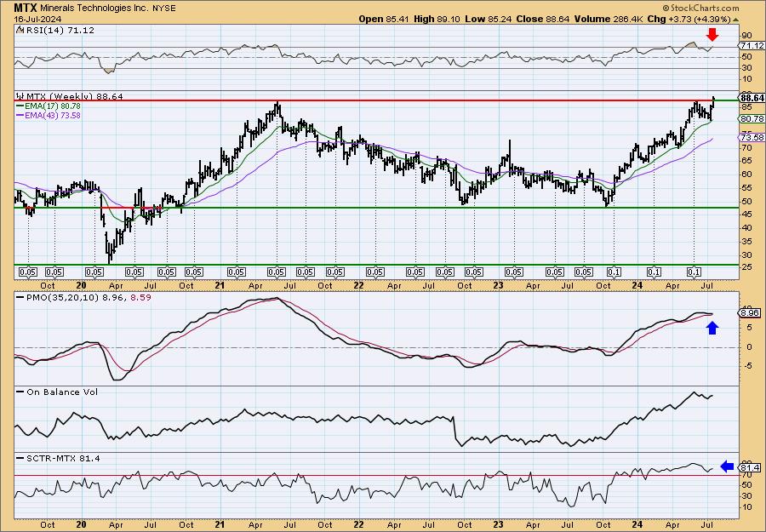
Task: Click the 45 label on price axis
Action: (x=746, y=215)
